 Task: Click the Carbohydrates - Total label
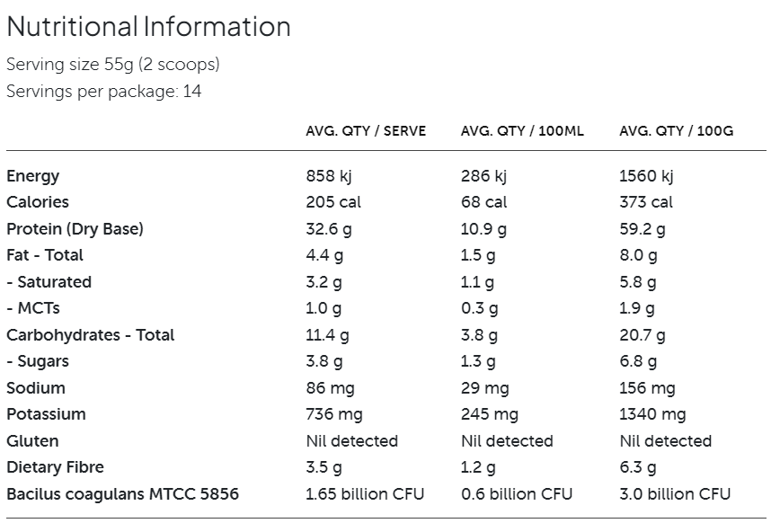click(91, 335)
